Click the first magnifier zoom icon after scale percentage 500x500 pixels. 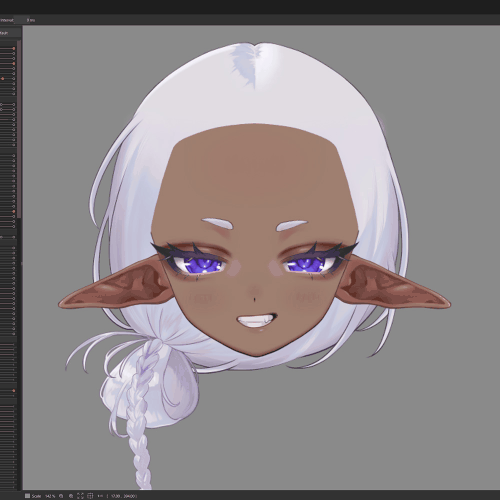(61, 496)
